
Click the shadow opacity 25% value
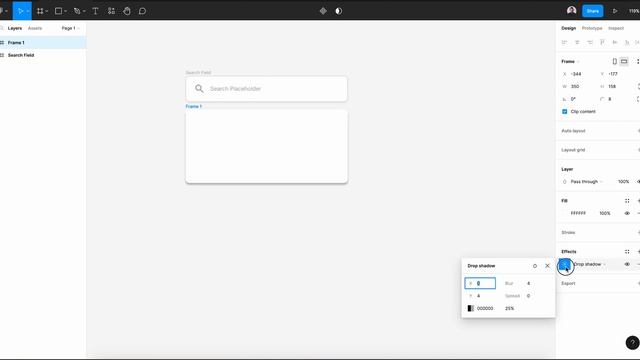point(509,309)
